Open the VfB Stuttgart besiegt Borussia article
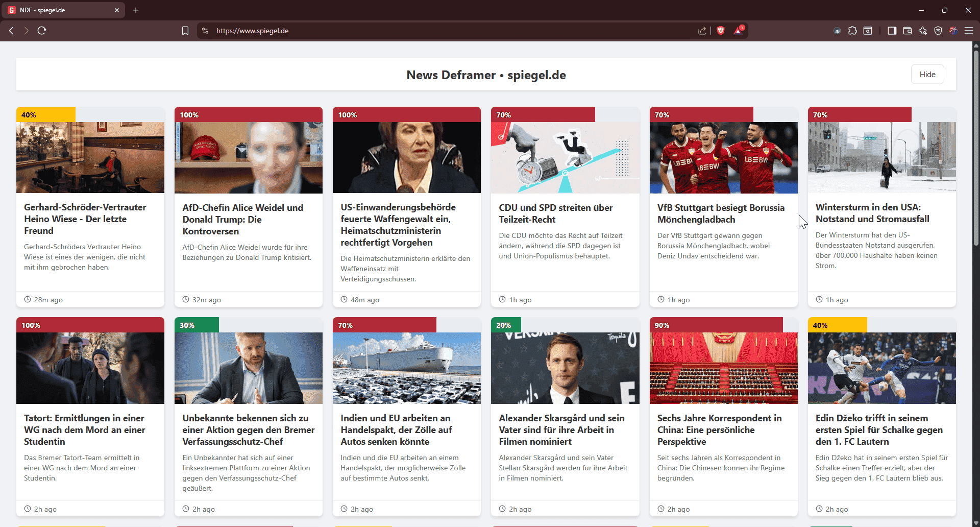 pos(720,213)
